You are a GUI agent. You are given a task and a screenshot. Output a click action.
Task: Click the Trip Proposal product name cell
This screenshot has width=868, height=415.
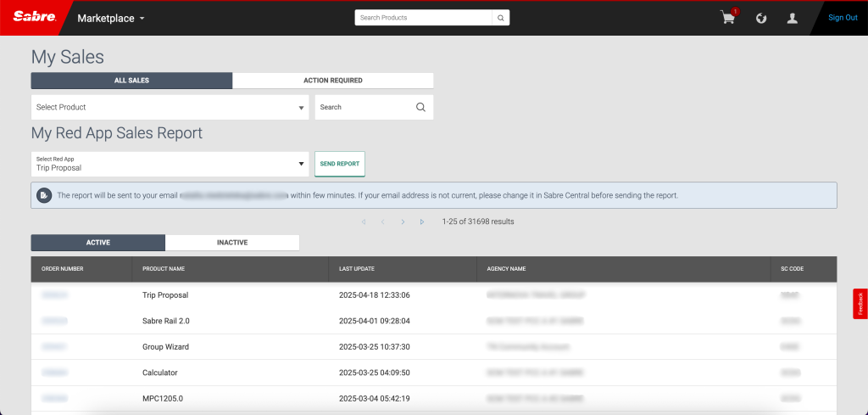165,295
